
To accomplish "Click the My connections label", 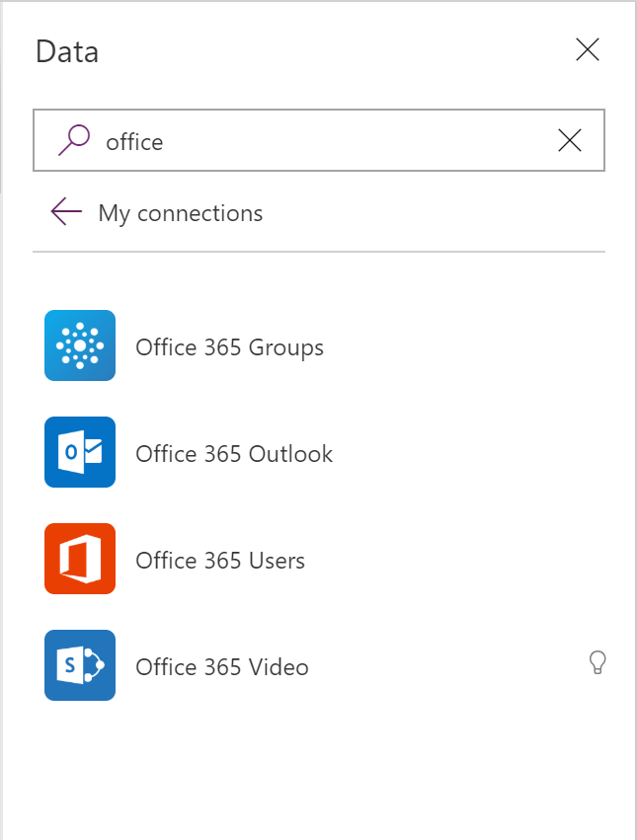I will tap(180, 213).
